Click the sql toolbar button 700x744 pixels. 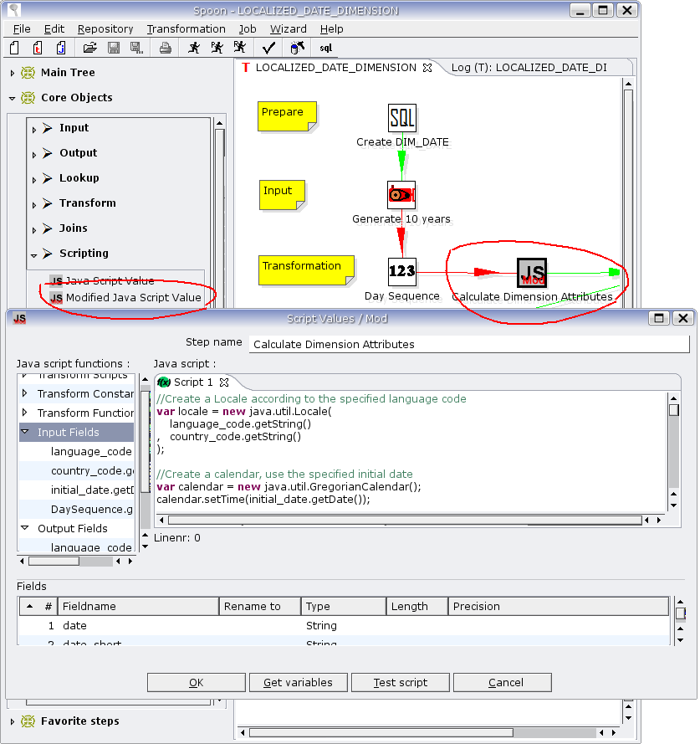326,48
